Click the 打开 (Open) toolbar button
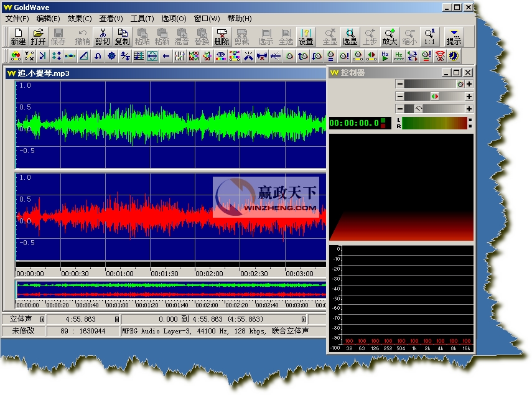The width and height of the screenshot is (532, 395). pyautogui.click(x=39, y=37)
